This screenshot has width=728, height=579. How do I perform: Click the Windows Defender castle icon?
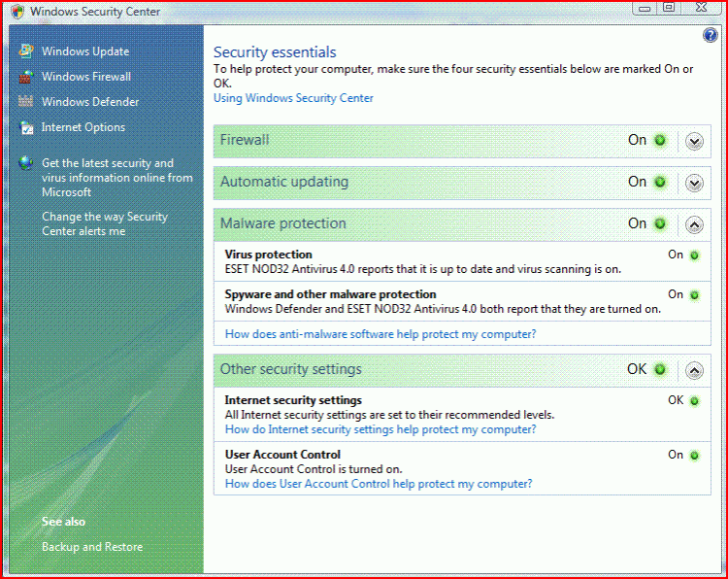coord(26,101)
